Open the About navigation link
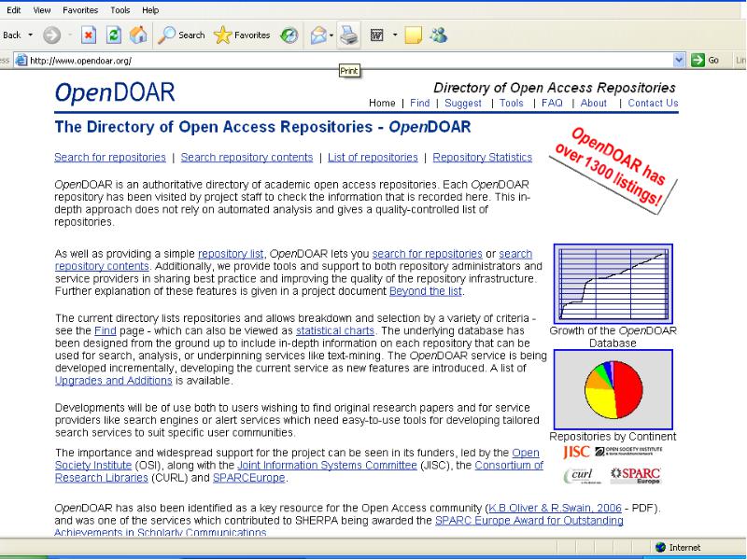Screen dimensions: 747x560 (594, 103)
